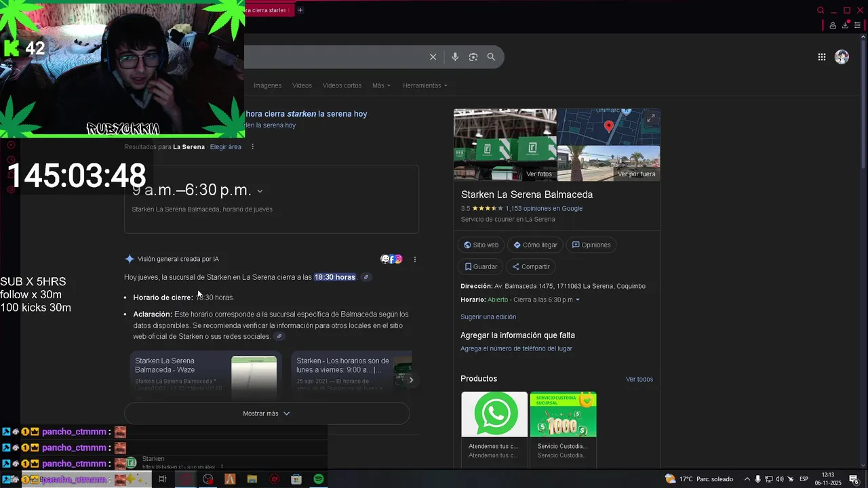Click the suggested query starken la serena hoy
Image resolution: width=868 pixels, height=488 pixels.
click(270, 125)
